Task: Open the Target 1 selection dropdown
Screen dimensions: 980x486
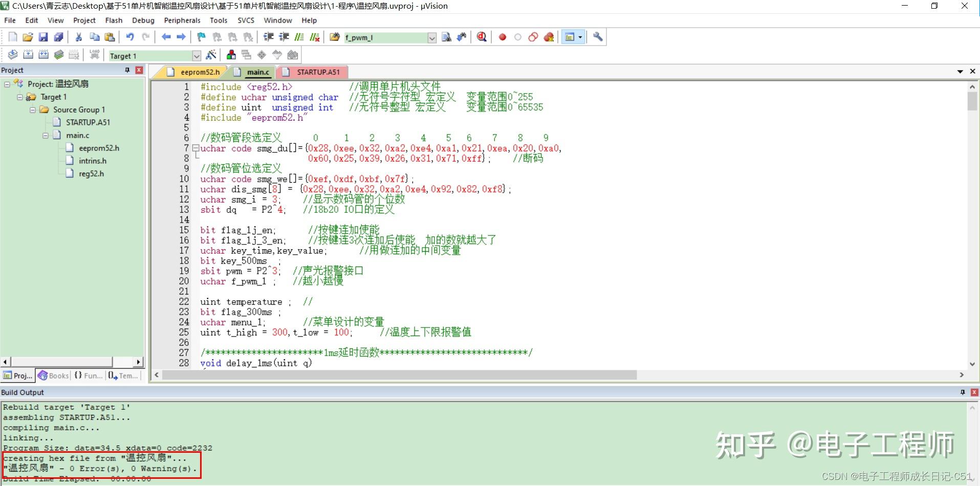Action: point(197,56)
